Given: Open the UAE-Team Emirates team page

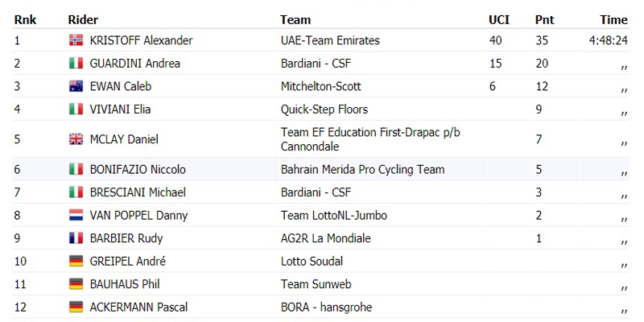Looking at the screenshot, I should 330,40.
